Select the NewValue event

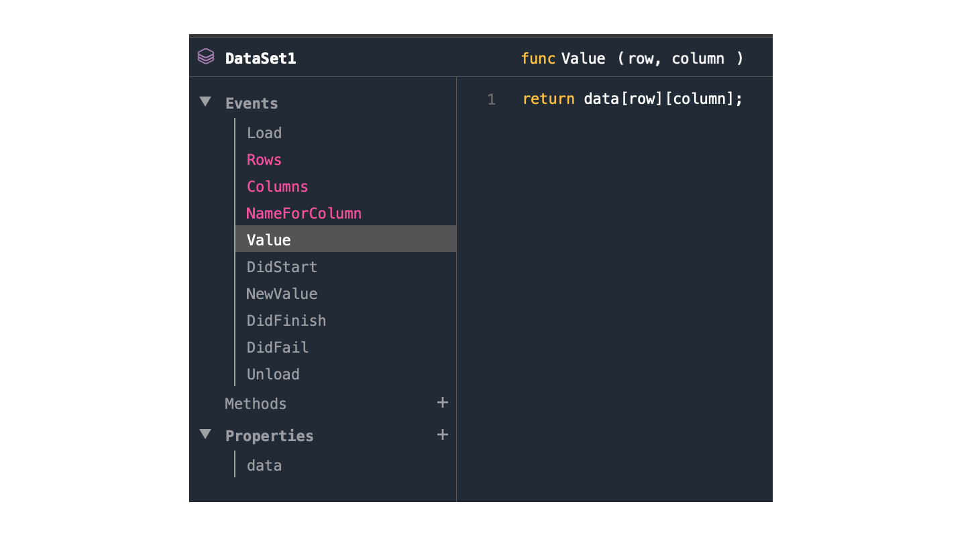coord(282,294)
